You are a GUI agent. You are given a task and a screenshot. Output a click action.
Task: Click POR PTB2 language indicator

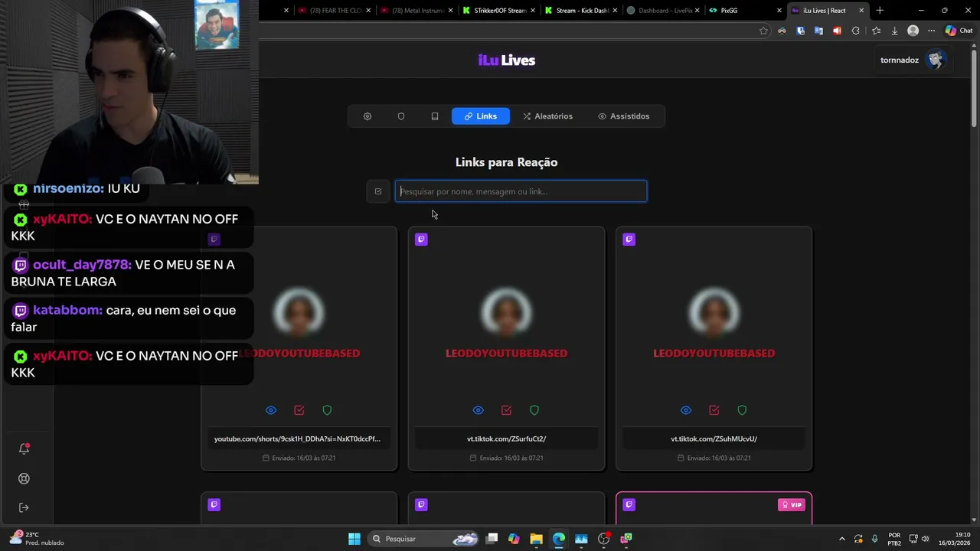click(894, 539)
